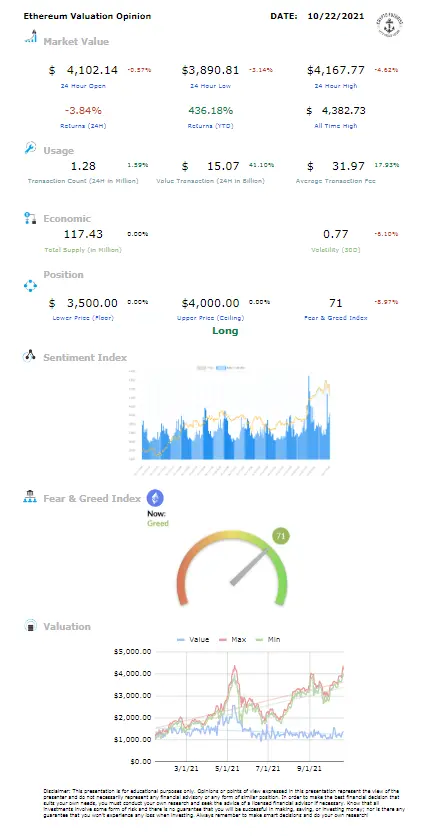437x837 pixels.
Task: Click the Fear & Greed gauge needle
Action: coord(249,566)
